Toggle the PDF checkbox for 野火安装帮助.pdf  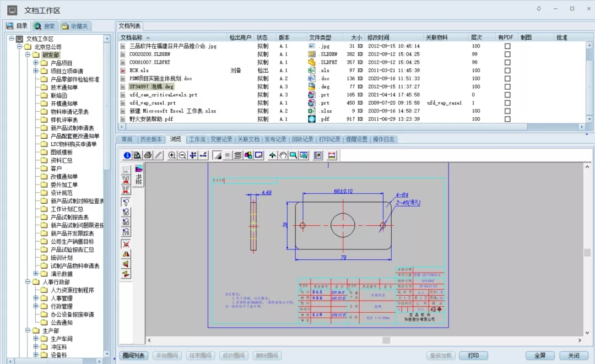point(507,119)
